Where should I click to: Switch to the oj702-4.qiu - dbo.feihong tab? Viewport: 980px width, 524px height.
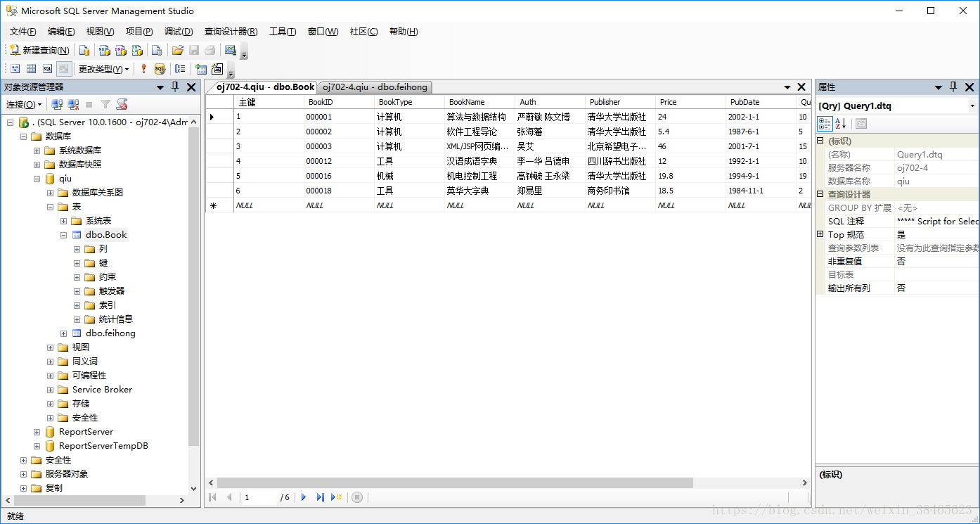375,87
